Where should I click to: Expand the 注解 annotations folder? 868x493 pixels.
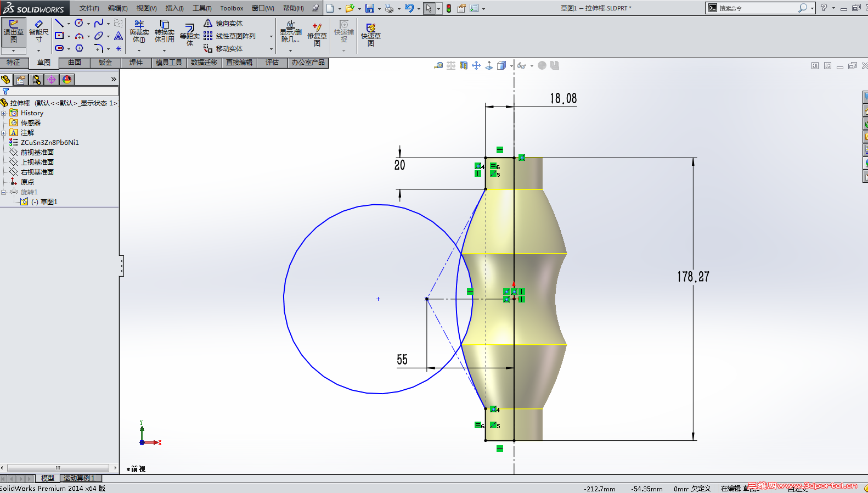point(4,133)
